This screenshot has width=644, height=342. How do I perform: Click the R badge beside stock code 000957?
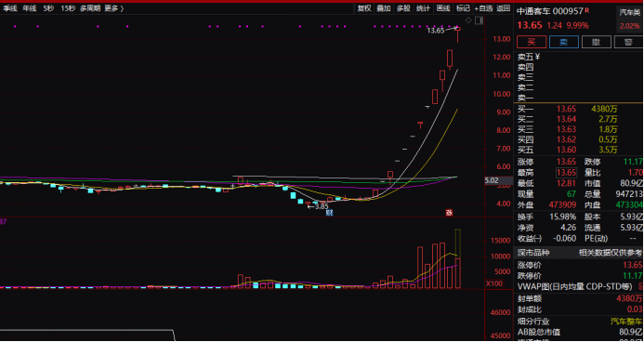(587, 10)
